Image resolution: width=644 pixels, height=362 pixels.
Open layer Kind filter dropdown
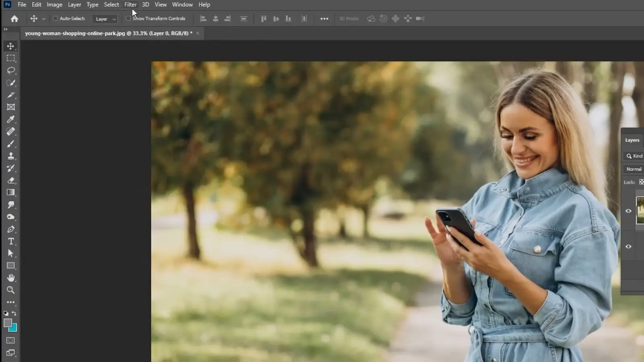(x=634, y=156)
